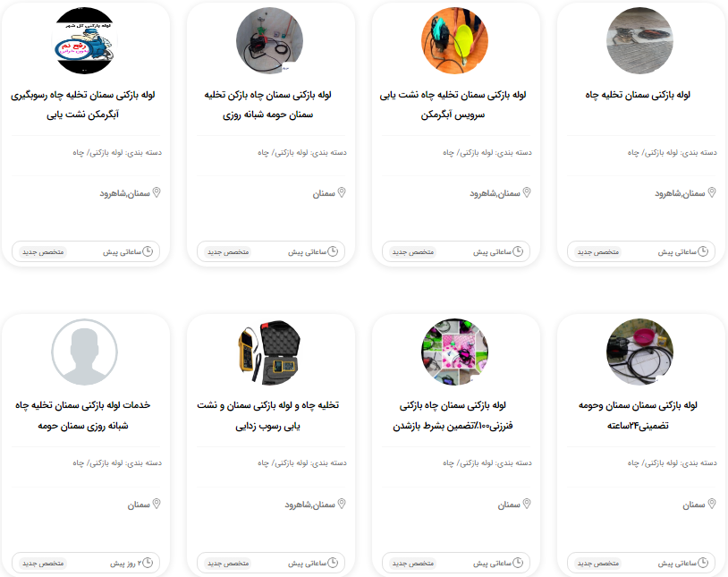Open listing لوله بازکنی سمنان تخلیه چاه

coord(638,95)
